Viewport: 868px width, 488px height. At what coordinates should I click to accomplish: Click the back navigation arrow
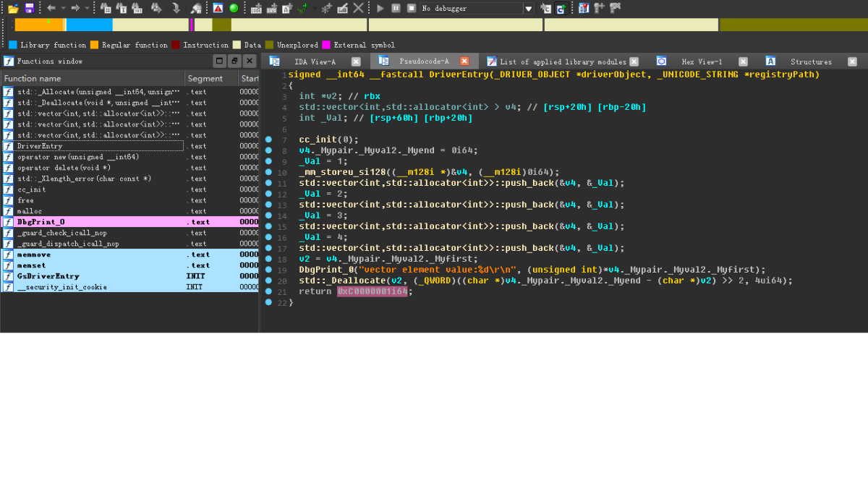[51, 8]
